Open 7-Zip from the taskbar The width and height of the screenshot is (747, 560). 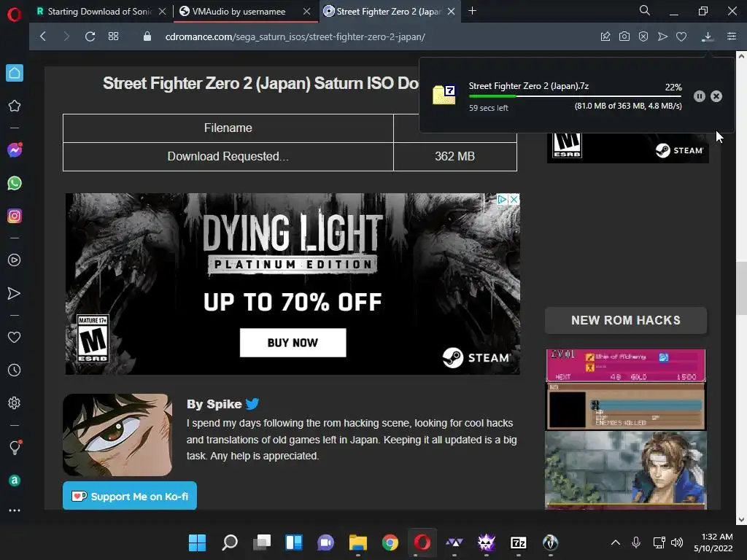tap(519, 542)
